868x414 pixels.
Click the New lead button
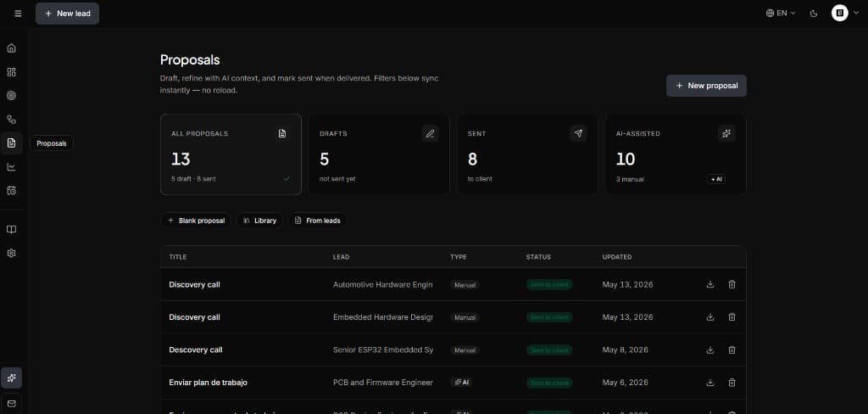pos(68,14)
